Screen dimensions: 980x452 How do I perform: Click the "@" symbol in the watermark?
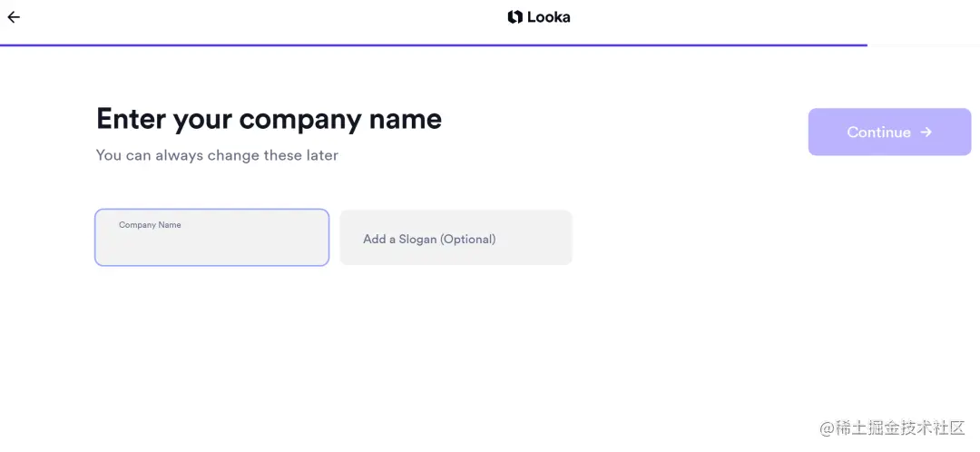click(826, 428)
